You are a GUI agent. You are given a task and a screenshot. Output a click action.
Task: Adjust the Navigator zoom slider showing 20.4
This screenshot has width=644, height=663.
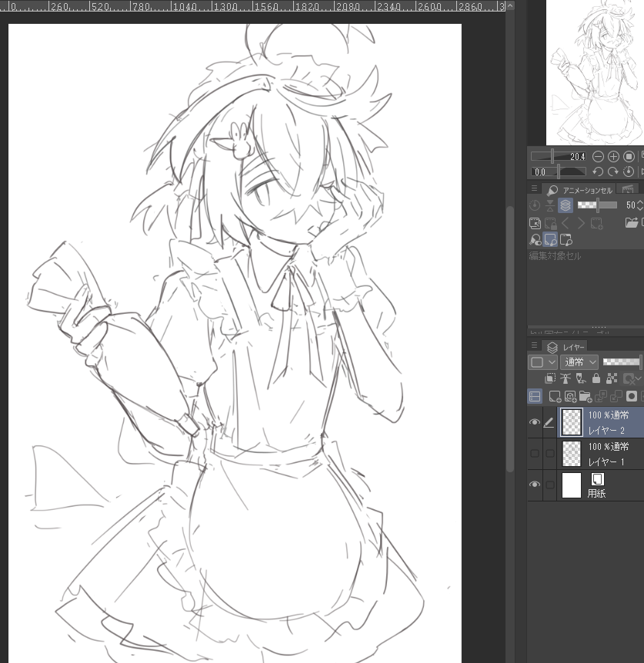pos(558,157)
